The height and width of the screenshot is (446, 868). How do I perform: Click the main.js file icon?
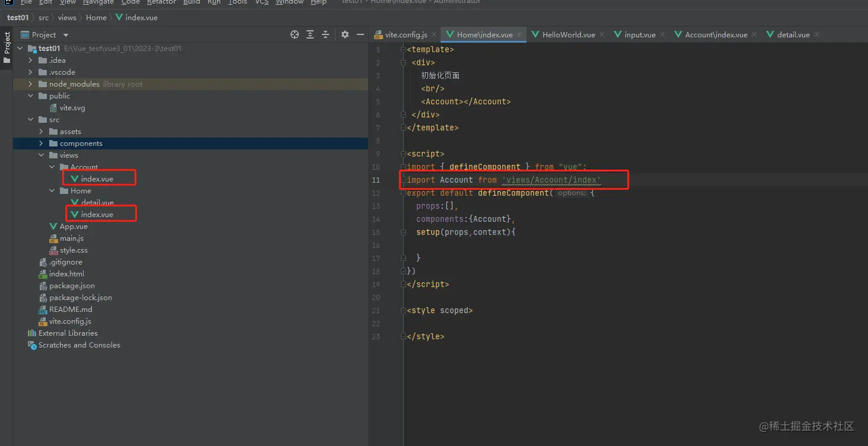(x=53, y=238)
